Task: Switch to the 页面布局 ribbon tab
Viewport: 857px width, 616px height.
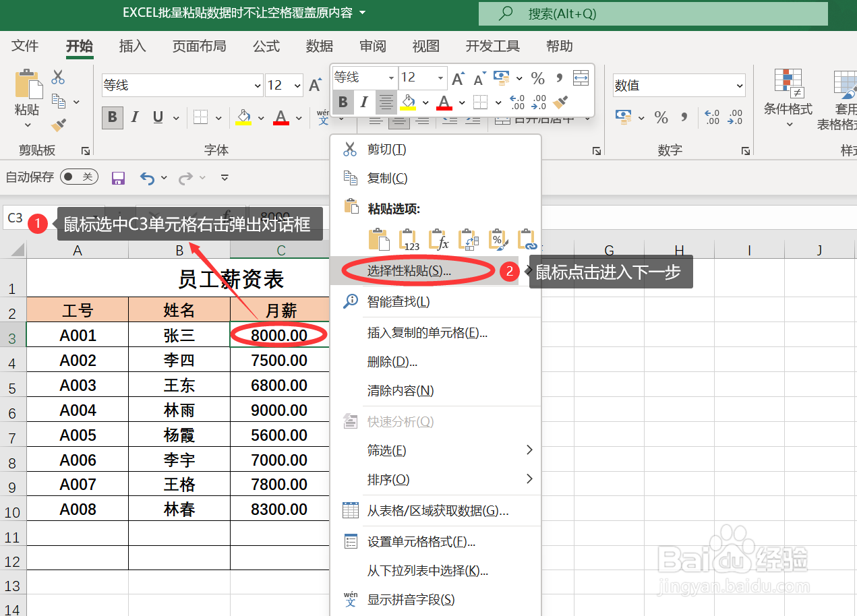Action: click(x=199, y=46)
